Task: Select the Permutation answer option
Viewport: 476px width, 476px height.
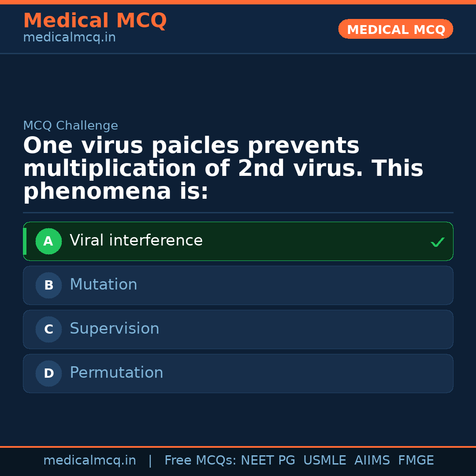Action: pyautogui.click(x=116, y=373)
